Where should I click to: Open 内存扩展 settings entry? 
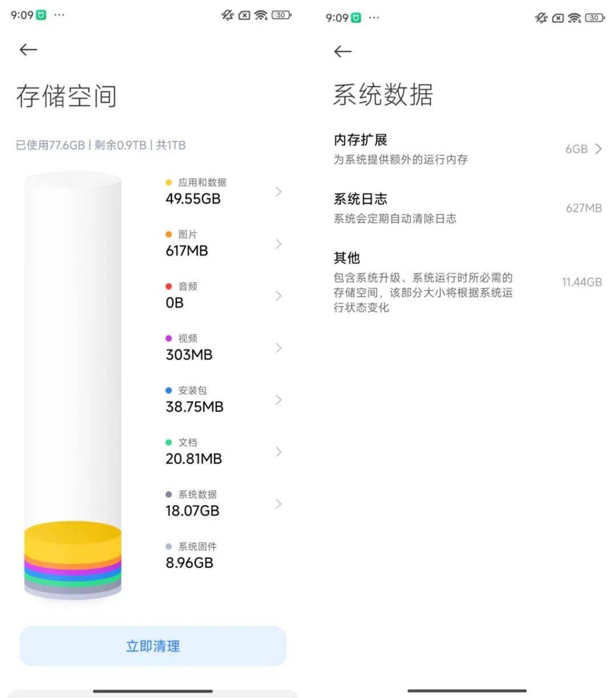pyautogui.click(x=400, y=149)
